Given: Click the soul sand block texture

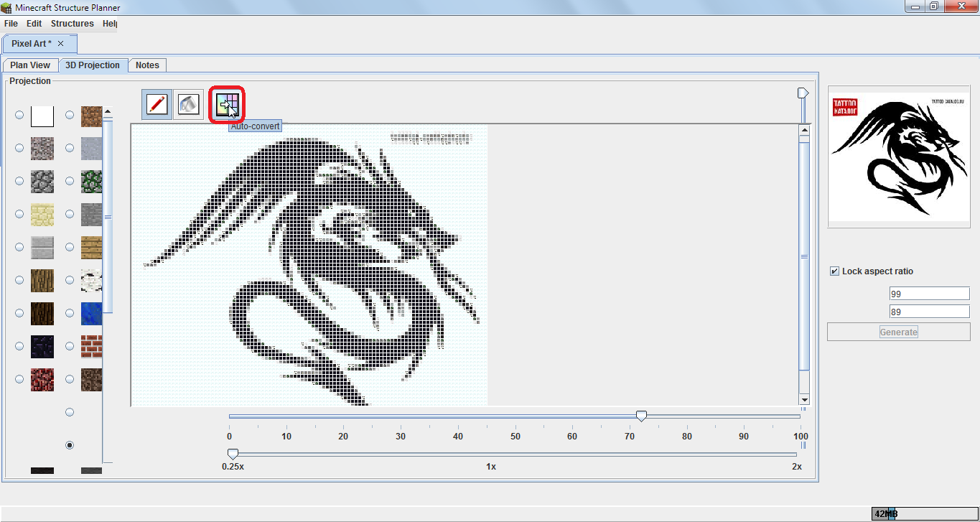Looking at the screenshot, I should [x=91, y=379].
